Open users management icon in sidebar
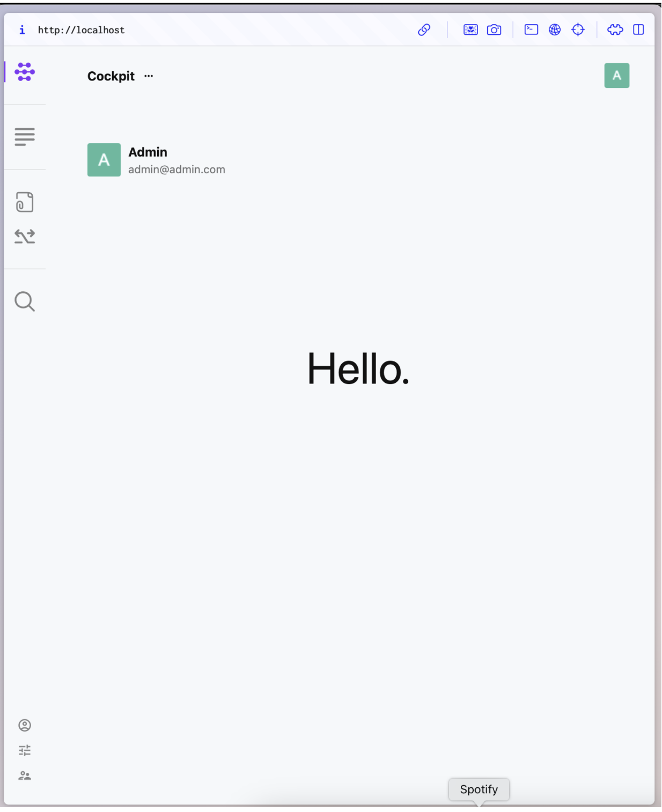The width and height of the screenshot is (662, 812). tap(25, 776)
